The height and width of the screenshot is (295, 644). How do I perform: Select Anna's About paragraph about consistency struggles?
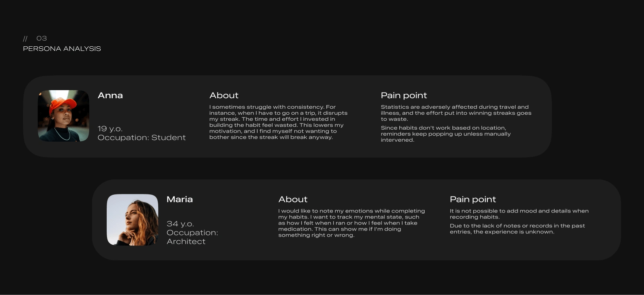click(278, 122)
